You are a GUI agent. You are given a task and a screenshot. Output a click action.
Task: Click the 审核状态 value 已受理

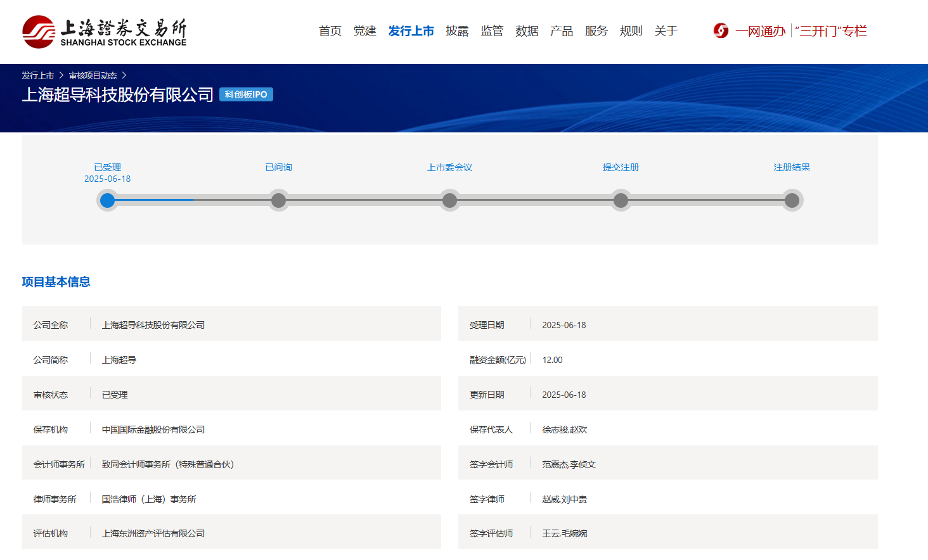(x=115, y=395)
